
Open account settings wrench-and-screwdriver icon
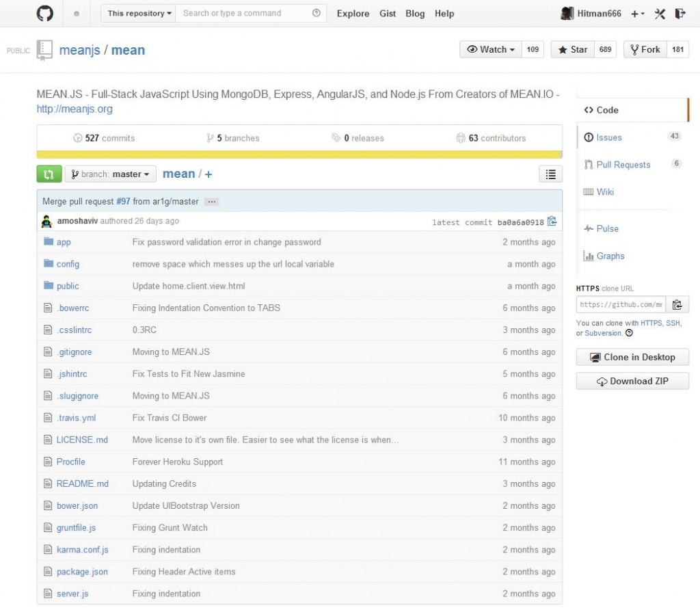[660, 14]
